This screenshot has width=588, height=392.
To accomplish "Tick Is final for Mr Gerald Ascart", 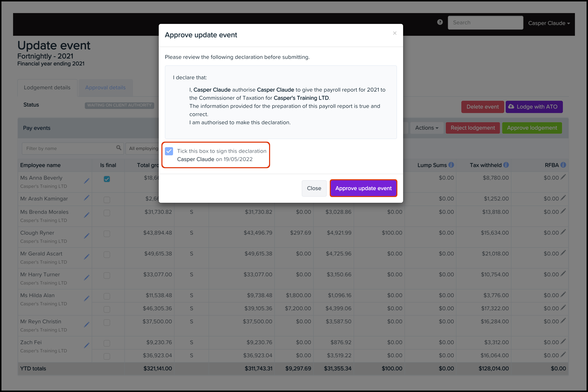I will click(x=107, y=254).
